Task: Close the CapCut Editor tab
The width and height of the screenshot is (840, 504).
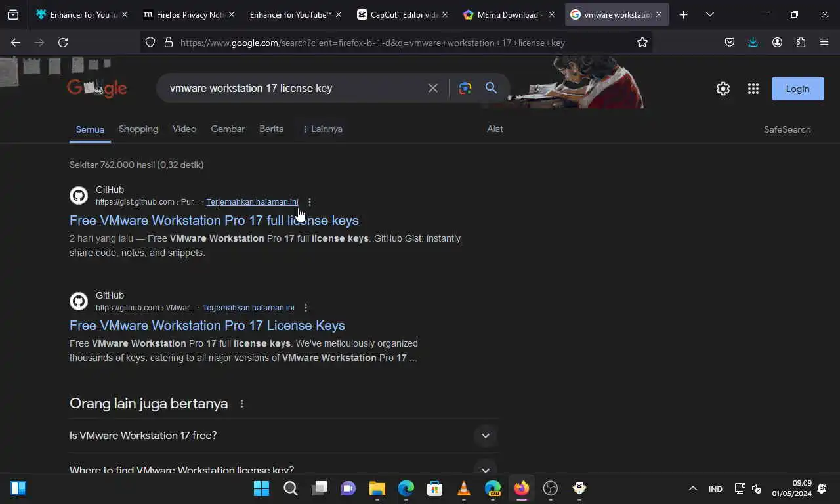Action: [x=445, y=14]
